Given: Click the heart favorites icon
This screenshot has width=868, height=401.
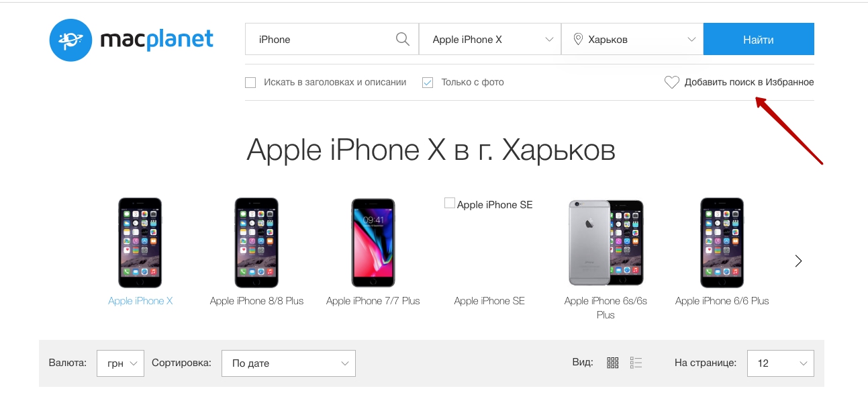Looking at the screenshot, I should pyautogui.click(x=671, y=82).
